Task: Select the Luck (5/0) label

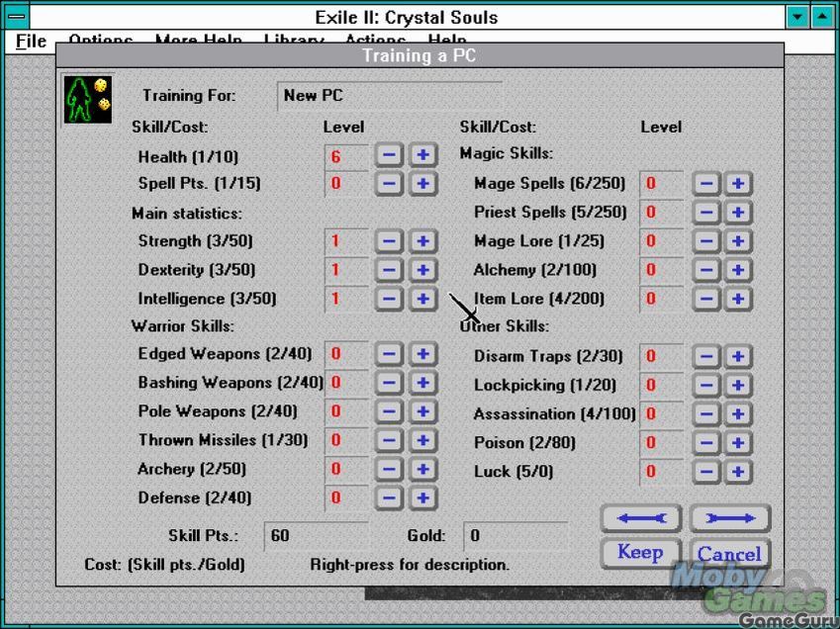Action: 513,472
